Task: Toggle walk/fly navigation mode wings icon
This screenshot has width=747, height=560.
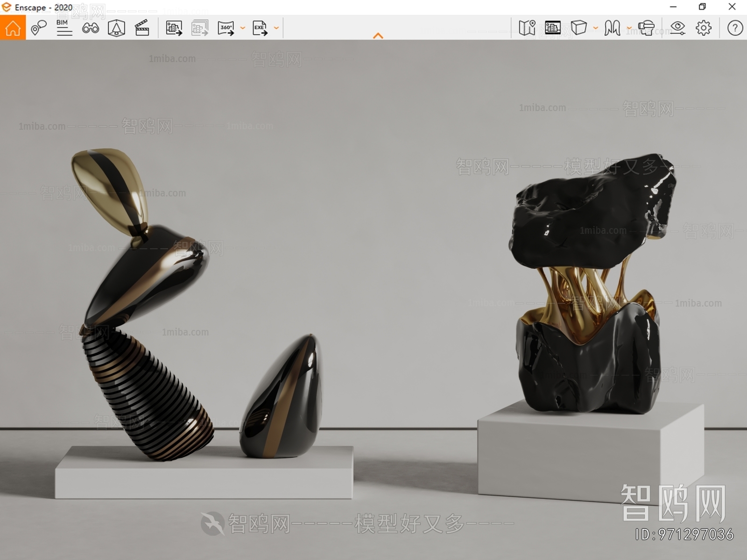Action: point(612,28)
